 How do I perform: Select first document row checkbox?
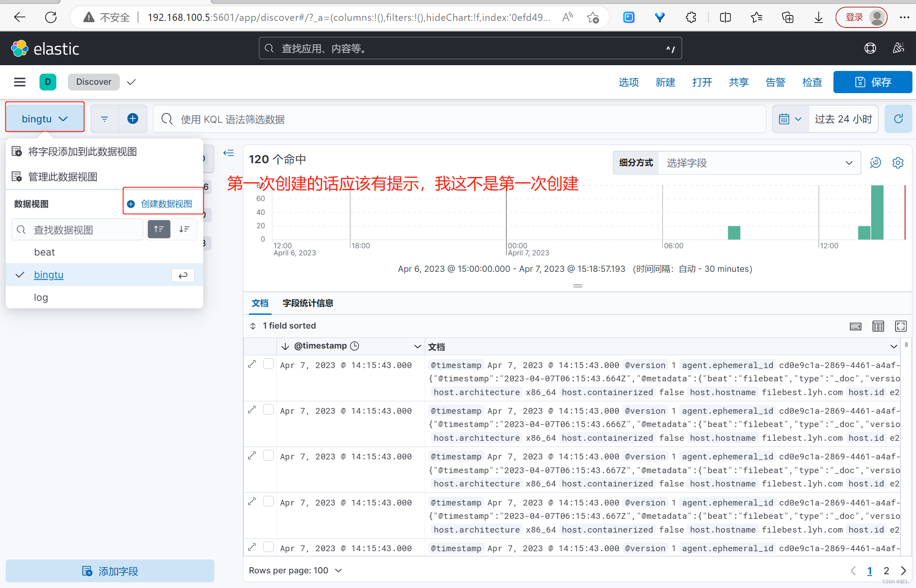[x=268, y=364]
